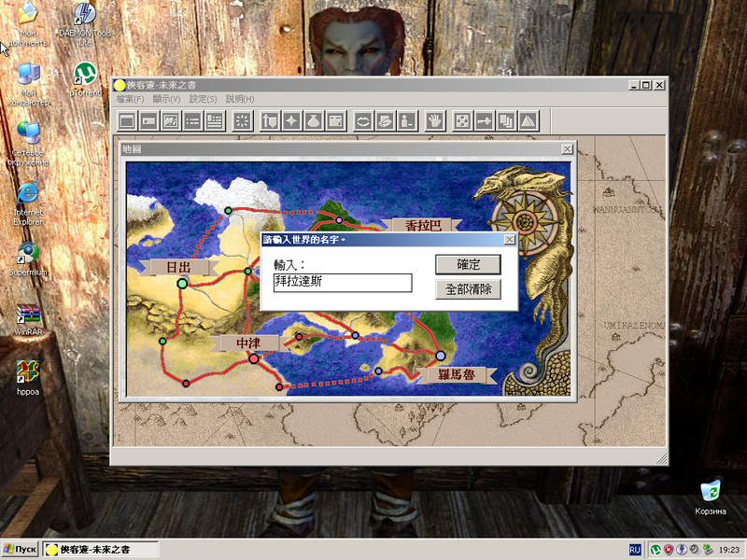
Task: Click the small card toolbar icon
Action: coord(149,121)
